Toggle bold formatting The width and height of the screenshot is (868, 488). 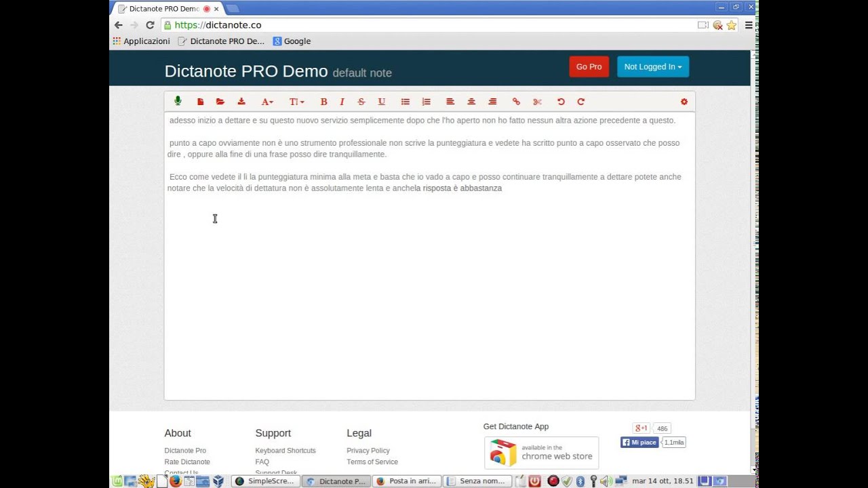pos(323,102)
